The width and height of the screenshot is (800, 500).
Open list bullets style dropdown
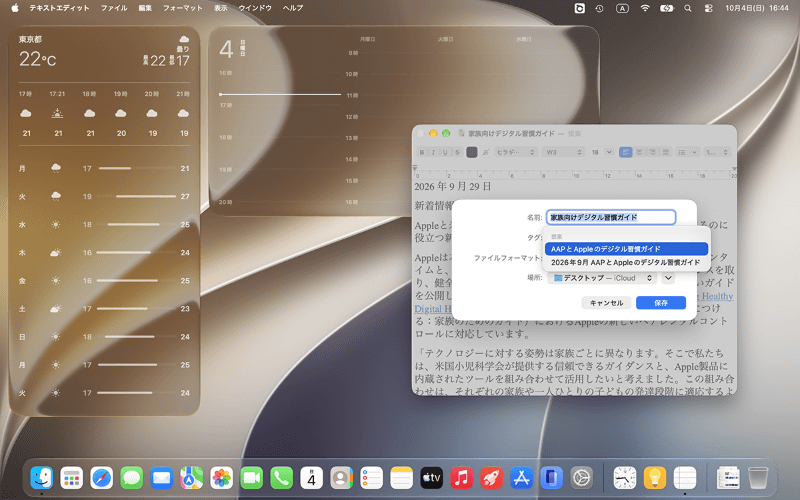[687, 152]
